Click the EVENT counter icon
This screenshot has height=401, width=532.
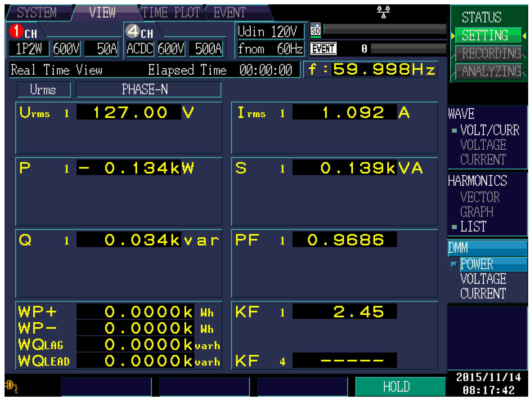323,49
